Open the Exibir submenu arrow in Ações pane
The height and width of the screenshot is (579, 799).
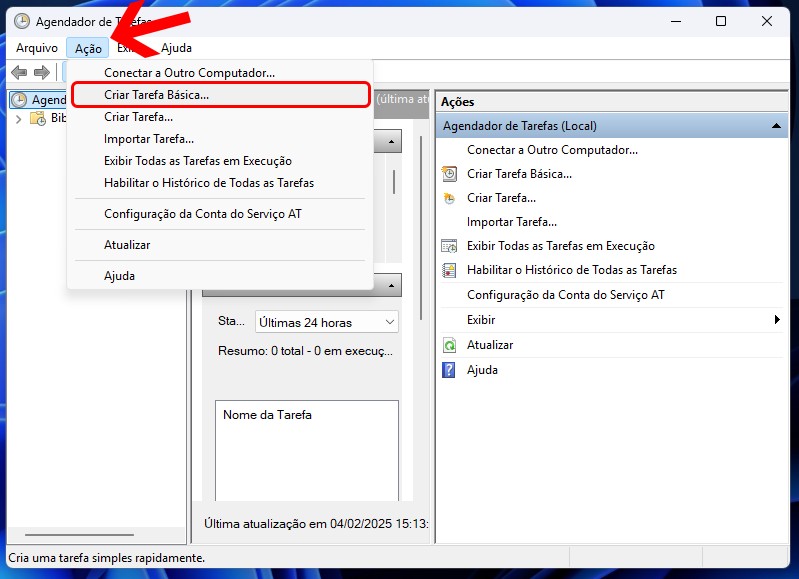click(x=777, y=320)
